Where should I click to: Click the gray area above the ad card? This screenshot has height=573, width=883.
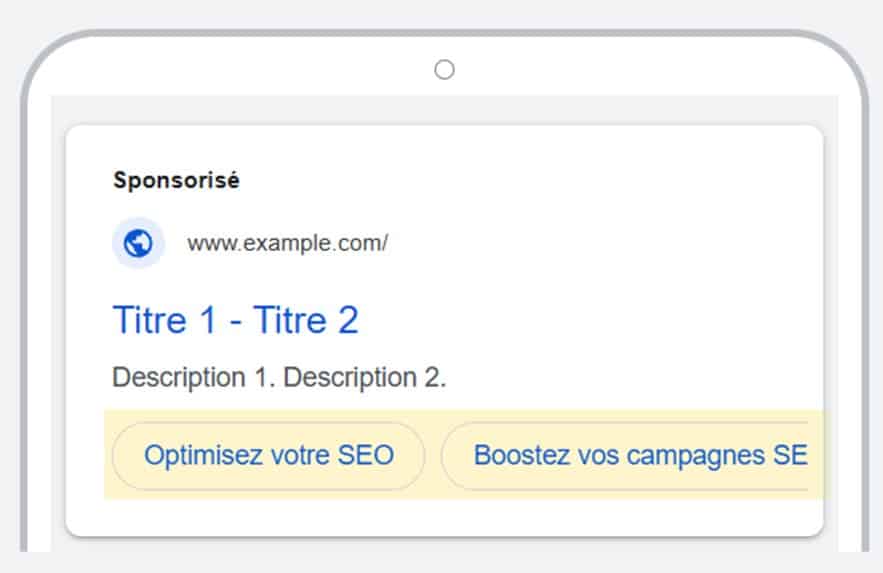point(444,110)
